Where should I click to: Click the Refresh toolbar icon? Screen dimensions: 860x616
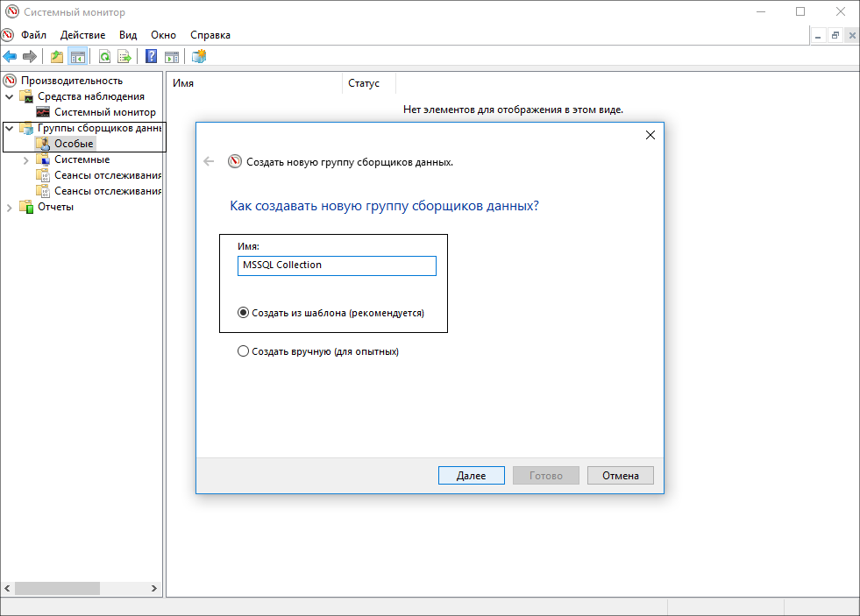104,57
